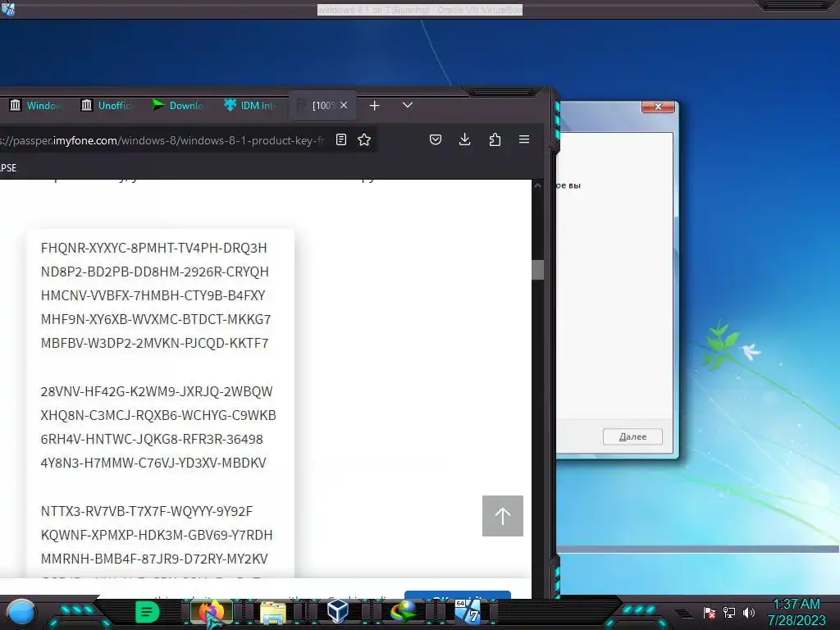The image size is (840, 630).
Task: Click product key KQWNF-XPMXP-HDK3M-GBV69-Y7RDH
Action: pos(157,535)
